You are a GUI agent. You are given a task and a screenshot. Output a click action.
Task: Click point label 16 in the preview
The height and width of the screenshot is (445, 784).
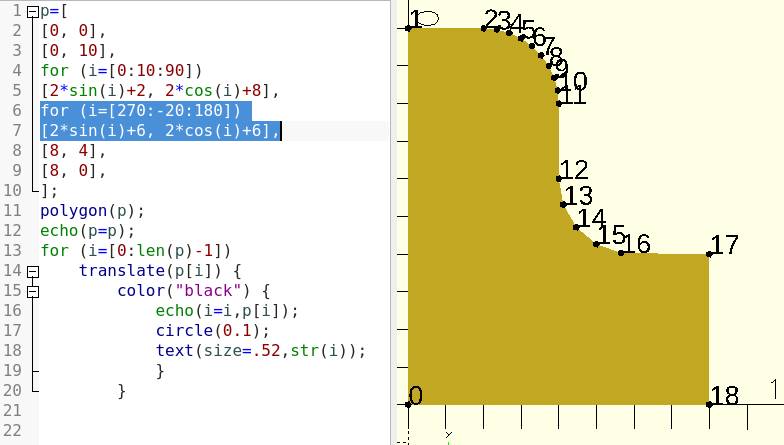click(x=636, y=243)
